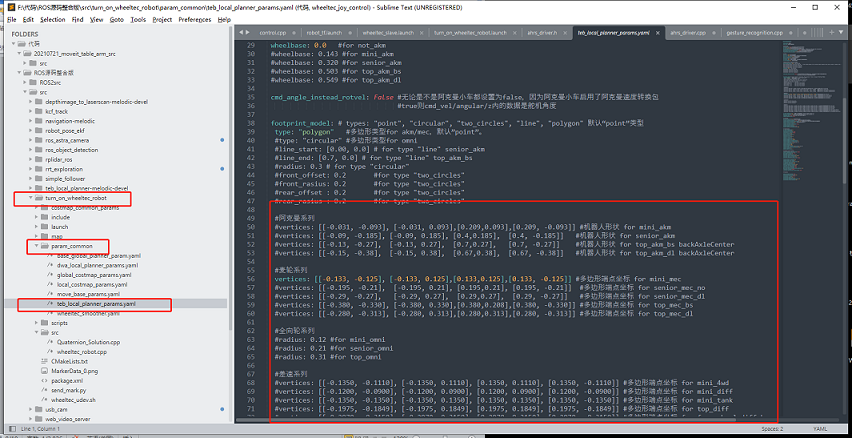Close the teb_local_planner_params.yaml tab

tap(657, 33)
